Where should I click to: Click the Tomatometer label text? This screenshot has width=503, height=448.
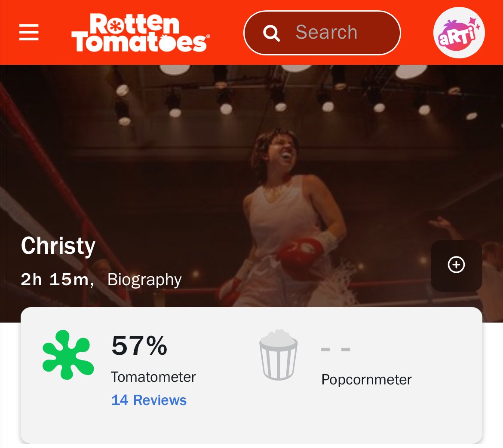[153, 377]
